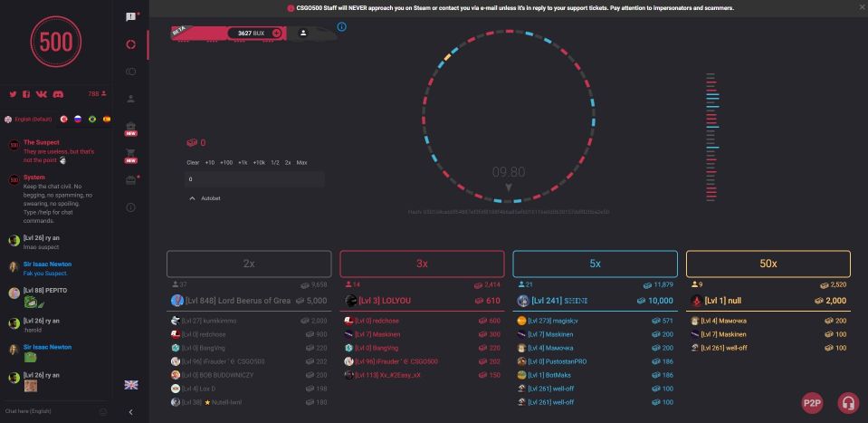Open the user profile icon beside balance

pyautogui.click(x=303, y=33)
